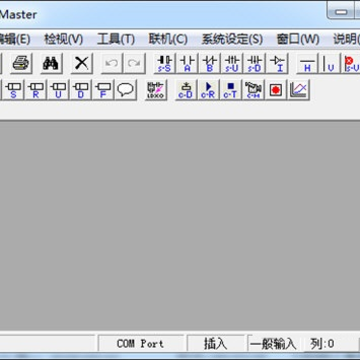
Task: Click the 一般输入 status field
Action: (273, 343)
